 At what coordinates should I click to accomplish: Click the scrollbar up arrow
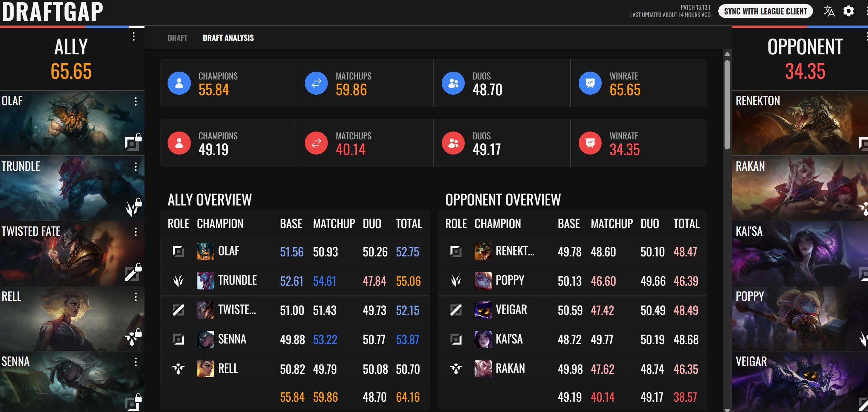pos(727,54)
